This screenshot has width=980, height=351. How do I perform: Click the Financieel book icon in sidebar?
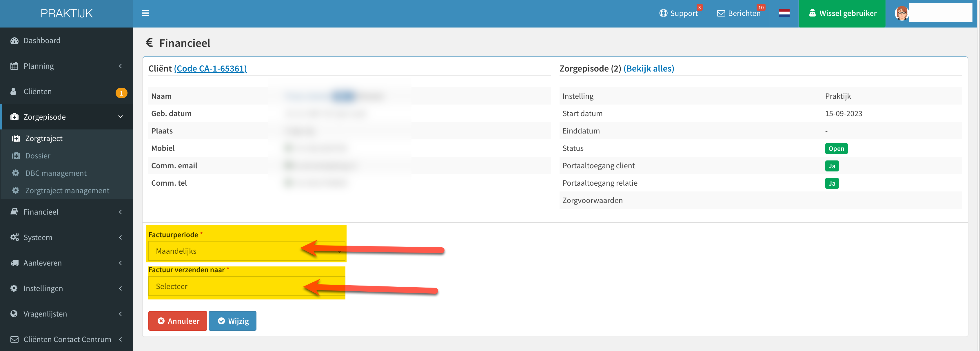coord(14,212)
